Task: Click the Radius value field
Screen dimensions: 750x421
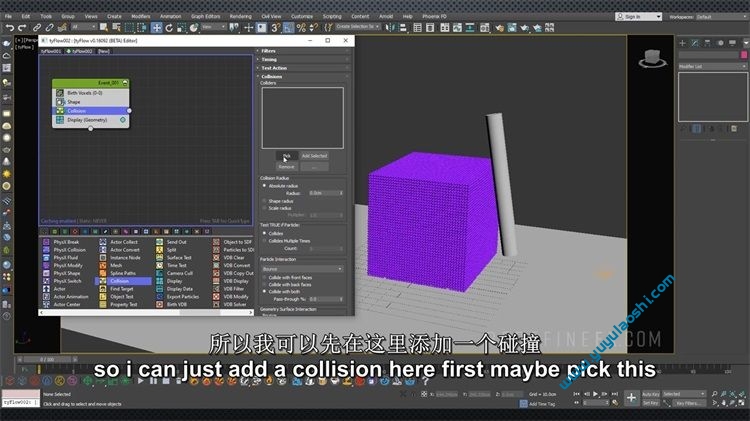Action: coord(320,192)
